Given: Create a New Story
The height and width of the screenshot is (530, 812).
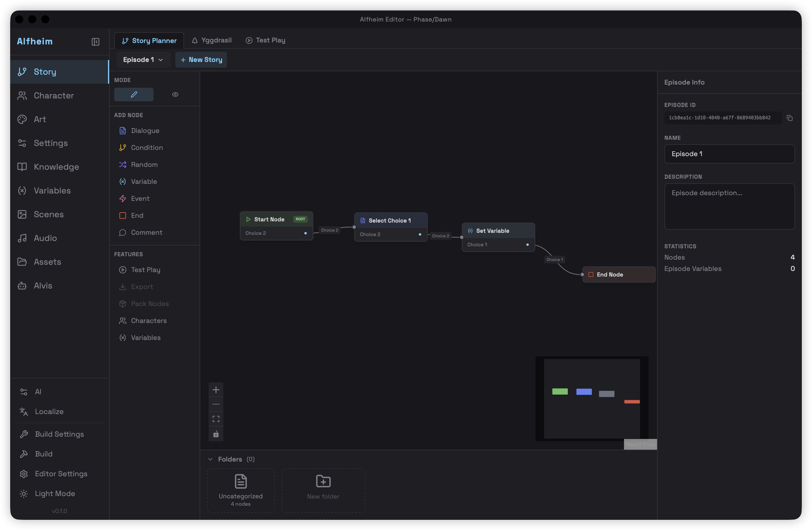Looking at the screenshot, I should click(201, 60).
